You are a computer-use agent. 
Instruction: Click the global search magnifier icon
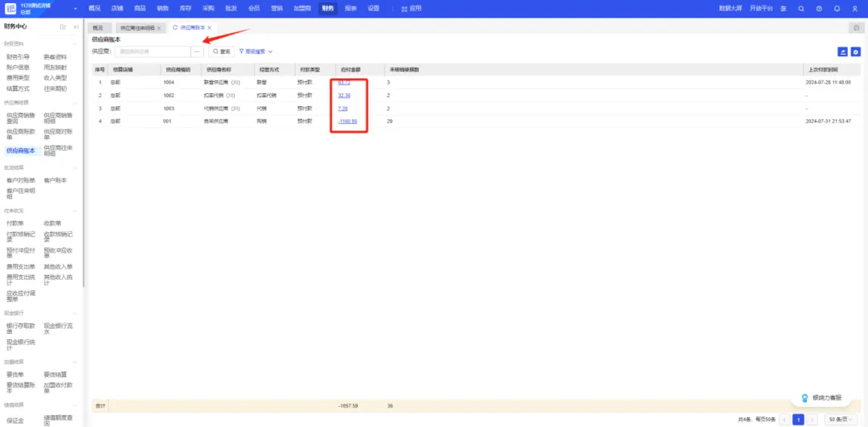point(800,8)
